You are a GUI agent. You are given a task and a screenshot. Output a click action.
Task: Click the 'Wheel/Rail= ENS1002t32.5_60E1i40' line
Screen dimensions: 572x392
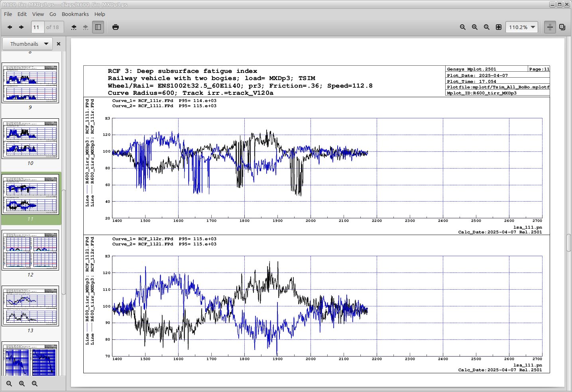click(x=240, y=86)
